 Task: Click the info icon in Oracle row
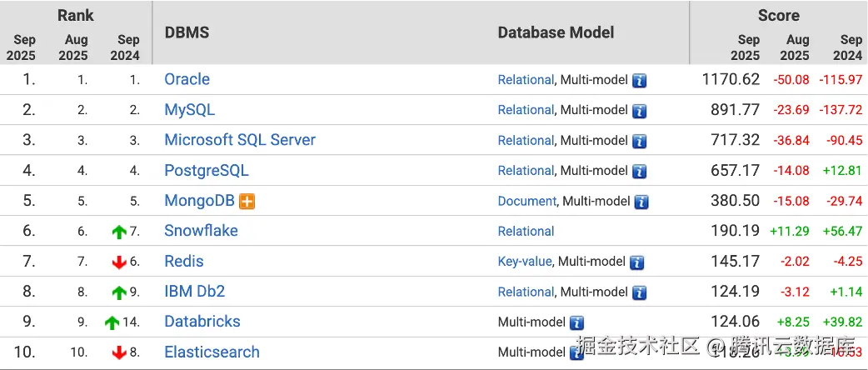639,81
